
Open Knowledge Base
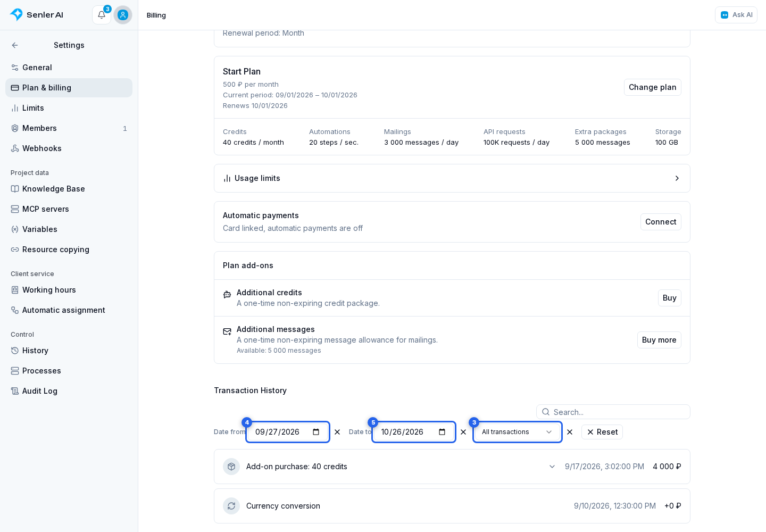pos(69,189)
